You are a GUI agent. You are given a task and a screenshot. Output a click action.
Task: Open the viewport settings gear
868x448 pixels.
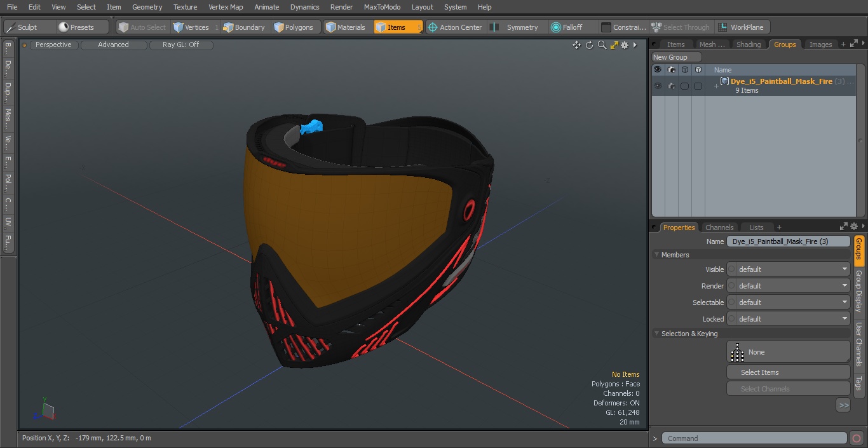[x=625, y=45]
